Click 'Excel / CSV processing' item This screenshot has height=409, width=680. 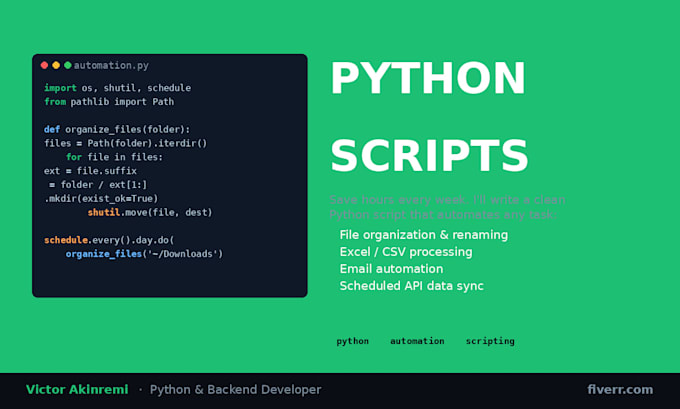click(406, 252)
